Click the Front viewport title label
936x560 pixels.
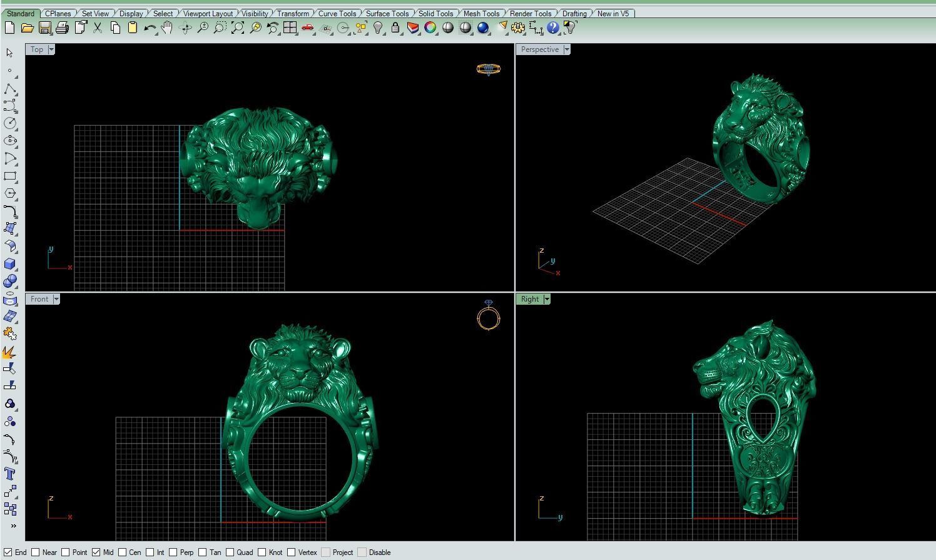[x=39, y=299]
